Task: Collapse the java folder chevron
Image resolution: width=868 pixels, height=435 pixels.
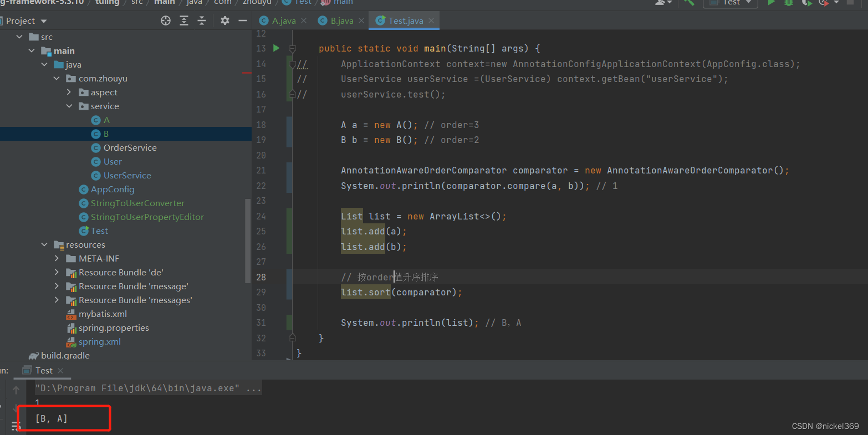Action: pyautogui.click(x=44, y=65)
